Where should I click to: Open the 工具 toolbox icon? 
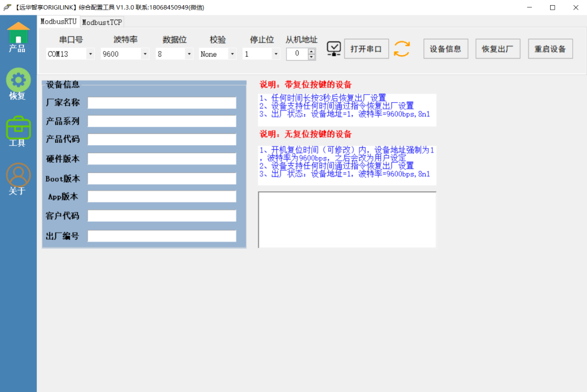coord(18,128)
